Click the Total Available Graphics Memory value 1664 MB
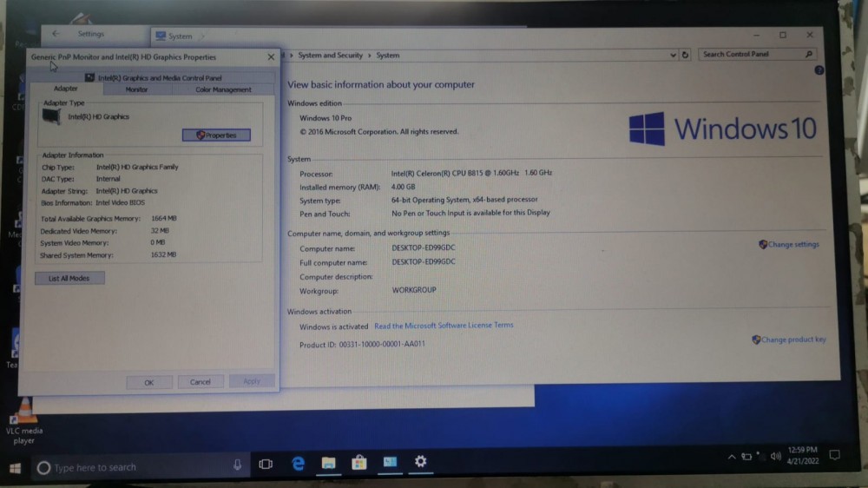 [163, 218]
